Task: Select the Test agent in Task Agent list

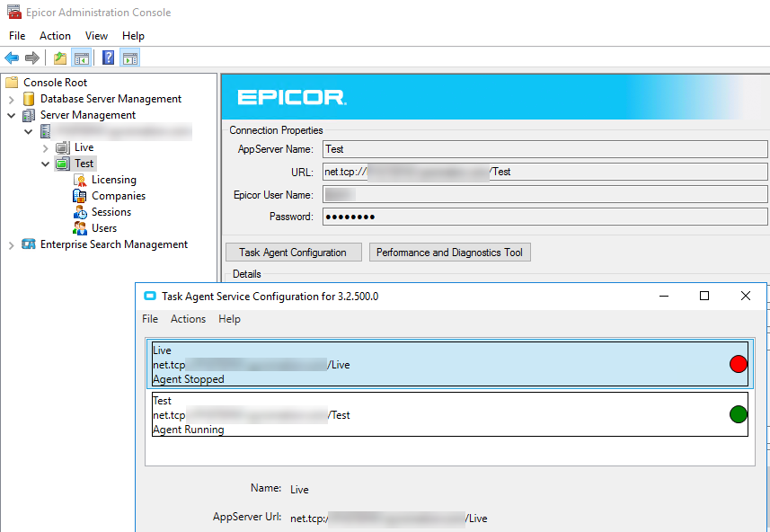Action: click(x=450, y=414)
